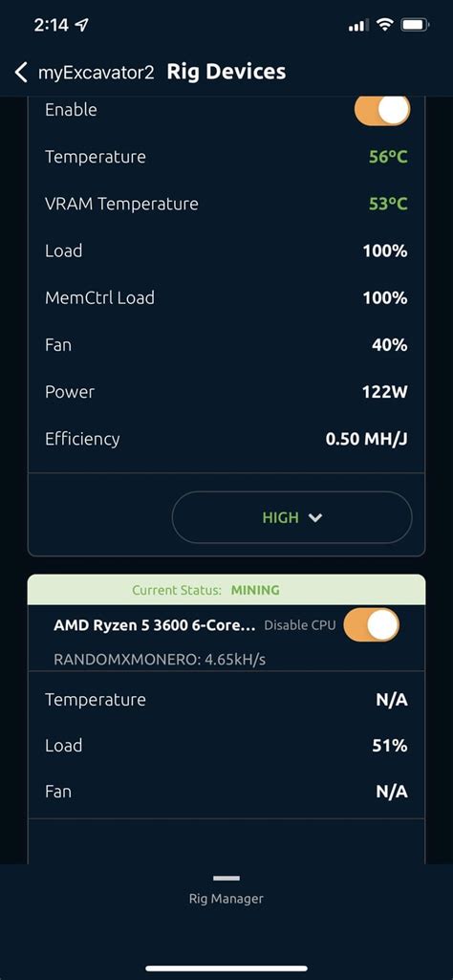
Task: Tap the Current Status MINING banner
Action: [x=226, y=589]
